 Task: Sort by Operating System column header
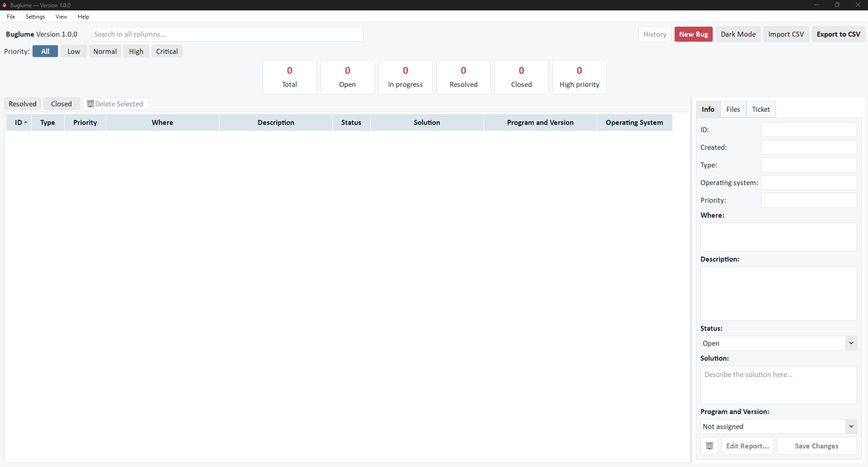click(x=634, y=123)
